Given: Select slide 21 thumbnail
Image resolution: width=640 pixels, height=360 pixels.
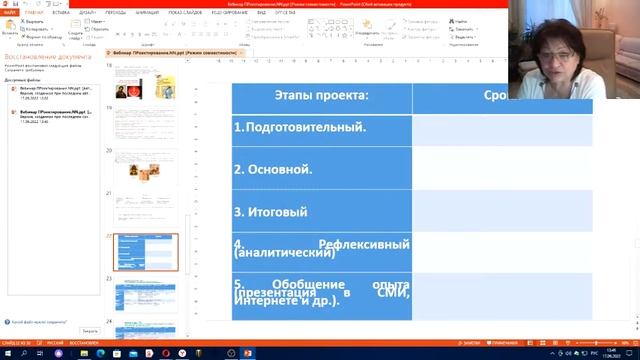Looking at the screenshot, I should (x=146, y=209).
